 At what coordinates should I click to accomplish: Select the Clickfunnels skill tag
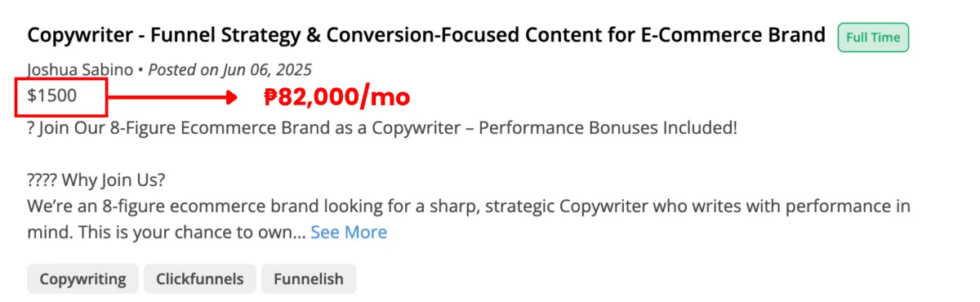pos(200,278)
